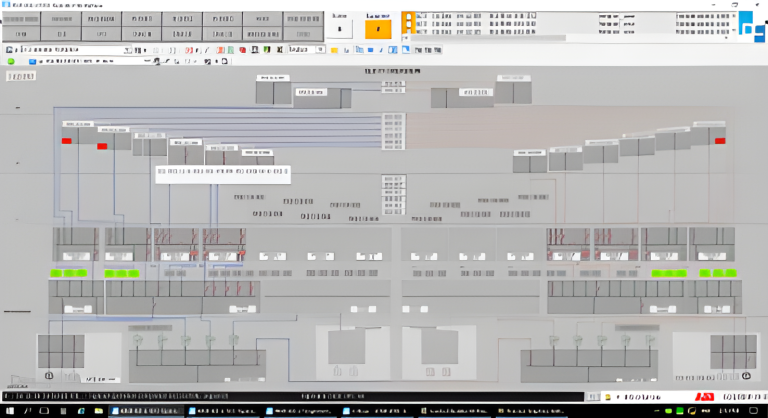Viewport: 768px width, 418px height.
Task: Open File Explorer folder icon in taskbar
Action: pos(98,411)
